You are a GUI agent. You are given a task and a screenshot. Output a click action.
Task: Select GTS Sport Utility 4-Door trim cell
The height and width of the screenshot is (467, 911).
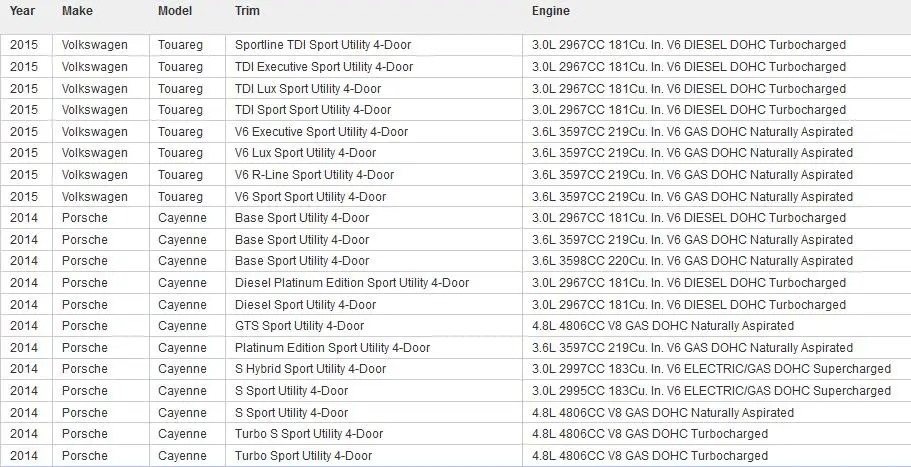(x=374, y=326)
